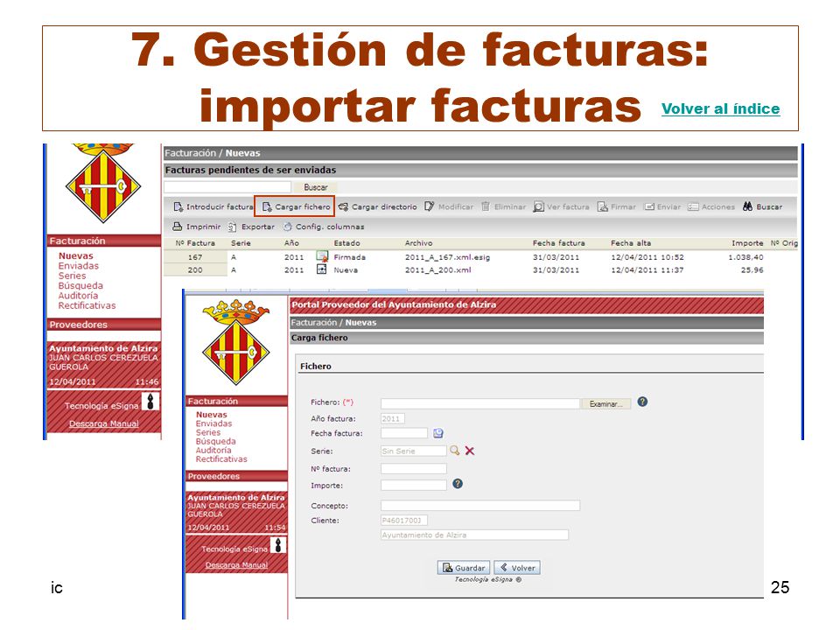Select the eSigna pen icon in the back window

point(150,402)
